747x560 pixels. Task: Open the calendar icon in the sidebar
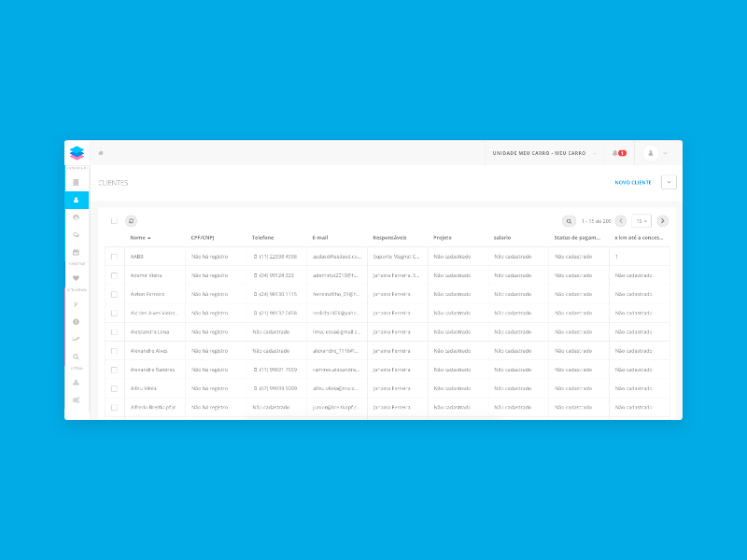click(76, 252)
